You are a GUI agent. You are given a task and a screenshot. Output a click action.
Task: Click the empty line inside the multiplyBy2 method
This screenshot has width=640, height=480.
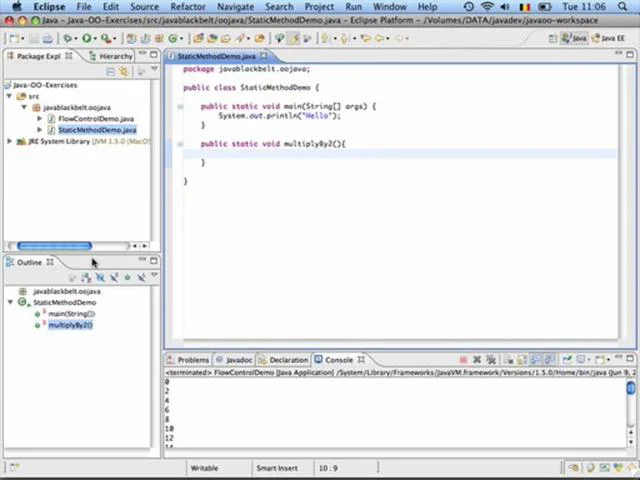coord(400,153)
